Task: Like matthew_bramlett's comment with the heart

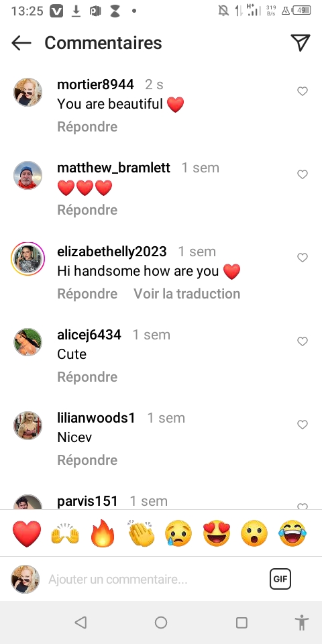Action: pyautogui.click(x=303, y=174)
